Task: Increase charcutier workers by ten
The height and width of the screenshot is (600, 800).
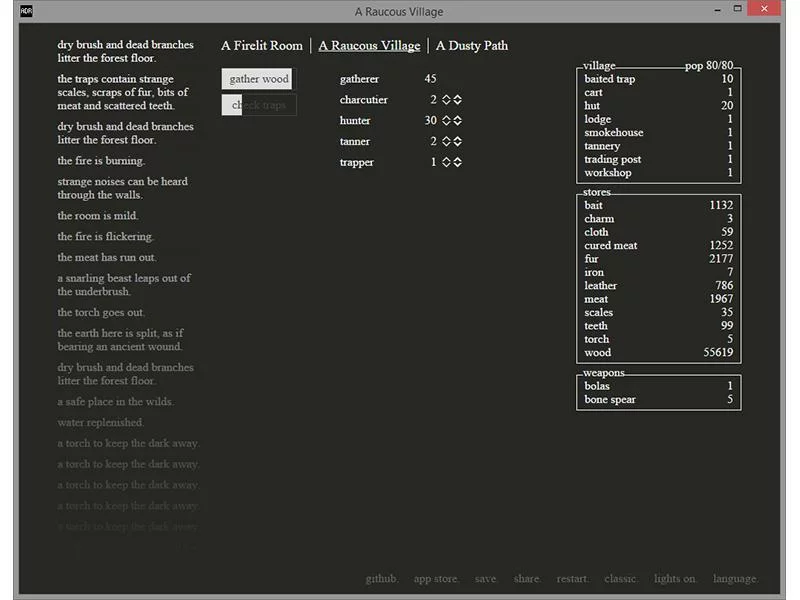Action: click(458, 96)
